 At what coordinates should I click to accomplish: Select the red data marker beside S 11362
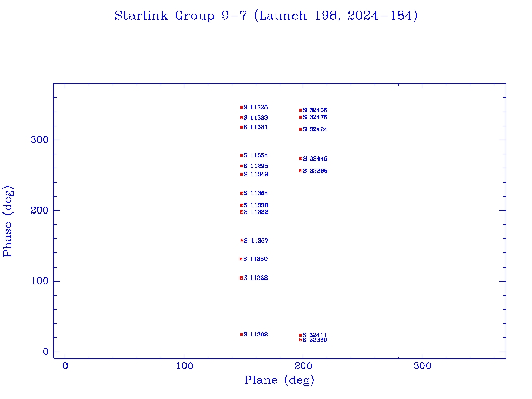(241, 334)
